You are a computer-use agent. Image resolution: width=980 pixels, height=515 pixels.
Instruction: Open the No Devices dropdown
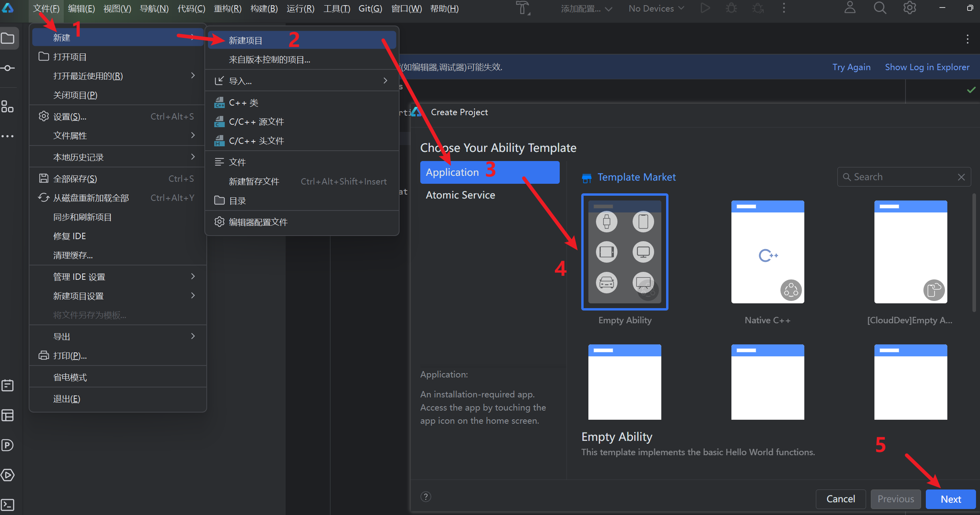point(656,8)
